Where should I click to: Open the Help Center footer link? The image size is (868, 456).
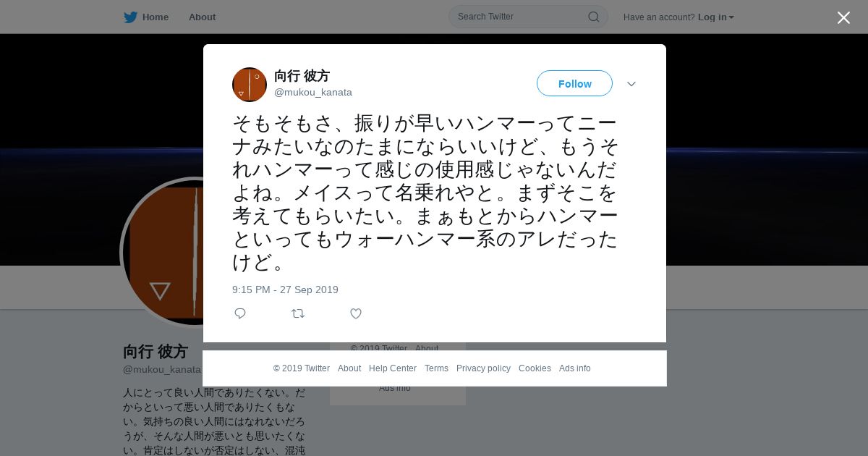coord(393,368)
